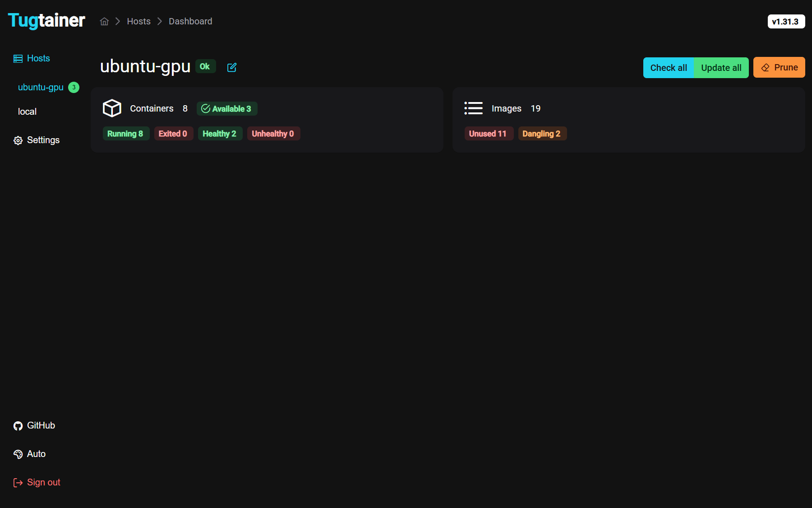The height and width of the screenshot is (508, 812).
Task: Click the GitHub octocat icon
Action: [x=18, y=426]
